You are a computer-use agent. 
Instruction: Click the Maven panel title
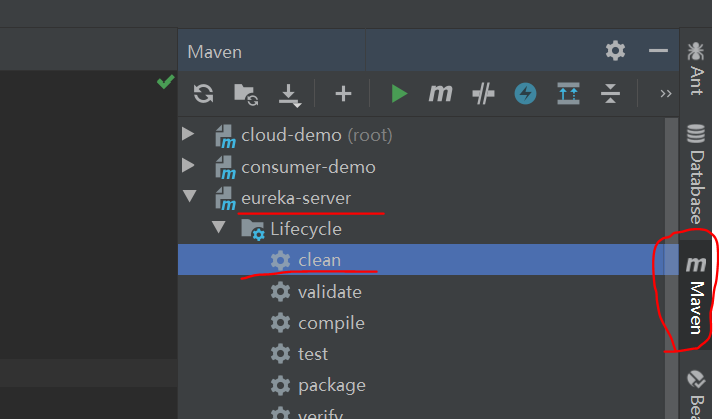click(x=215, y=52)
